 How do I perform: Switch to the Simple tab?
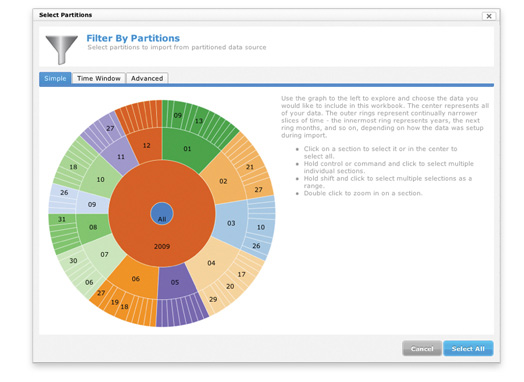(x=55, y=78)
